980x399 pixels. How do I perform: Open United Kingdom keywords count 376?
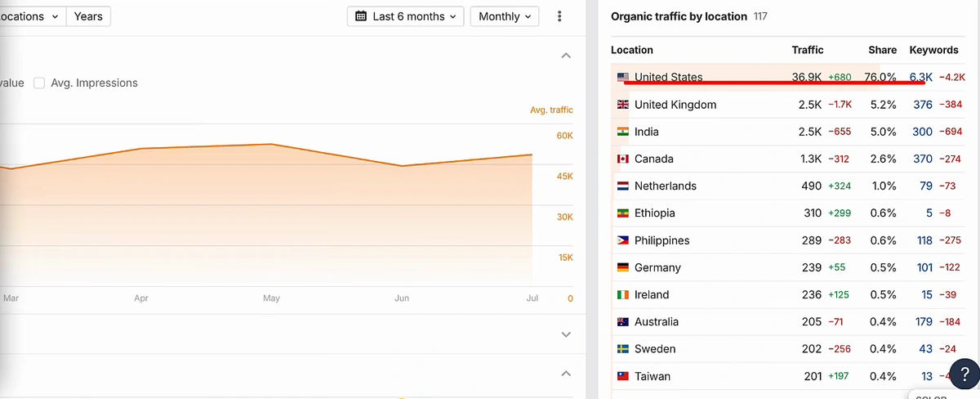(x=923, y=105)
